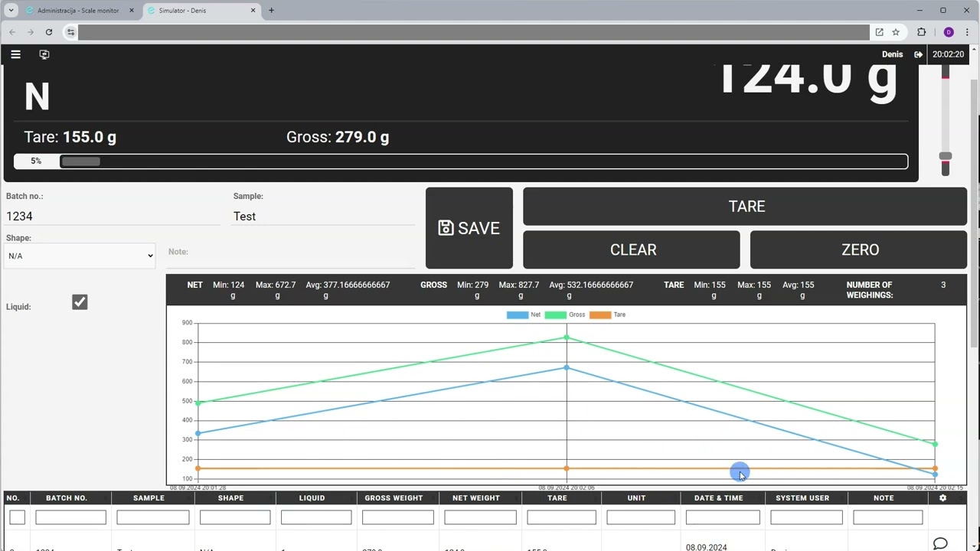Filter the Liquid column
980x551 pixels.
tap(315, 517)
